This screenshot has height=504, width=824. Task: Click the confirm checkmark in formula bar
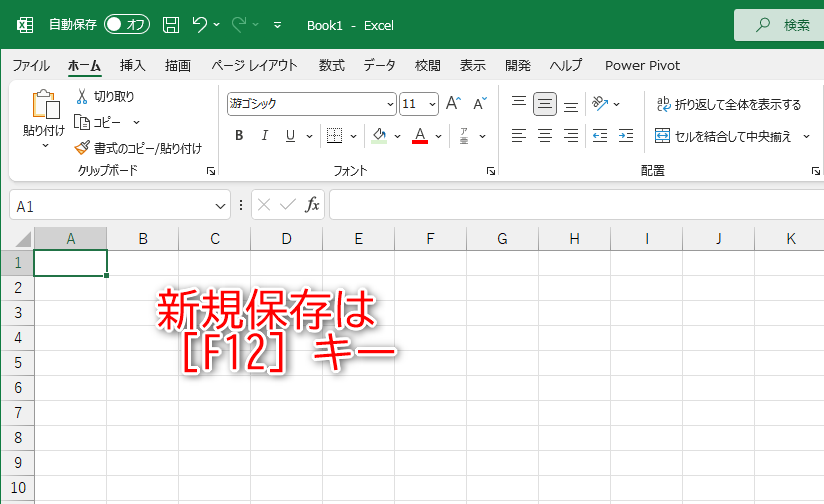click(287, 204)
